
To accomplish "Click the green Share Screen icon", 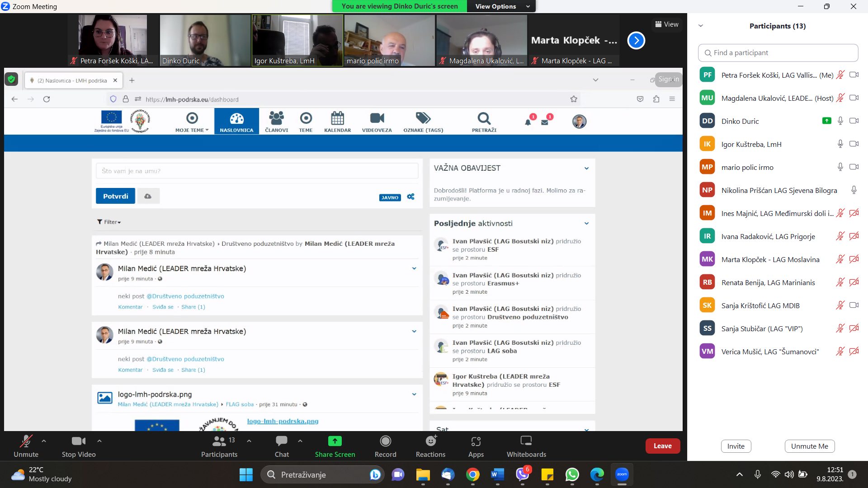I will click(x=335, y=441).
